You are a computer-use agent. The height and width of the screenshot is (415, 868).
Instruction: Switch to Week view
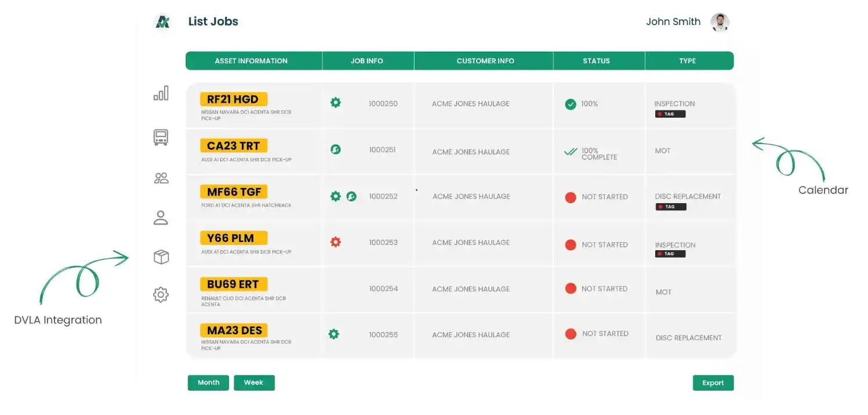254,382
